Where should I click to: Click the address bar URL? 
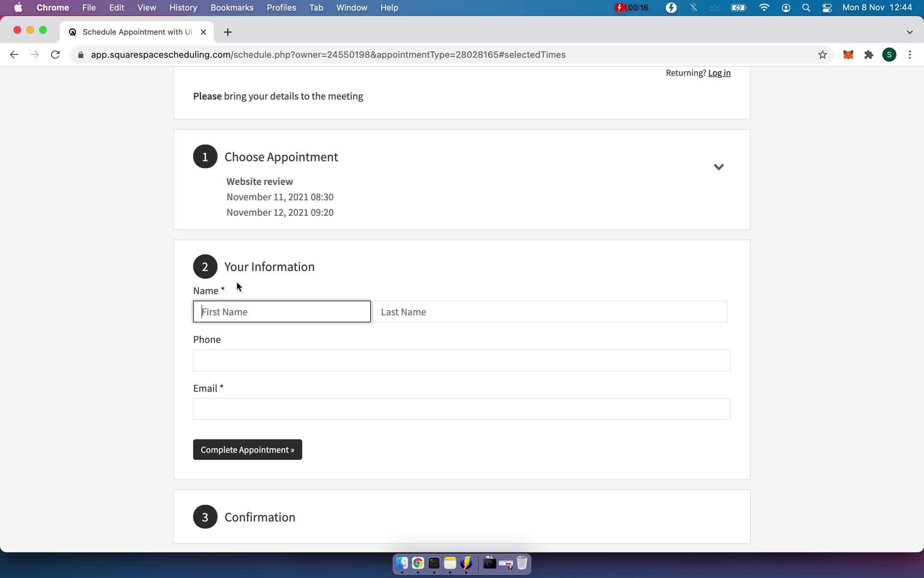(328, 55)
